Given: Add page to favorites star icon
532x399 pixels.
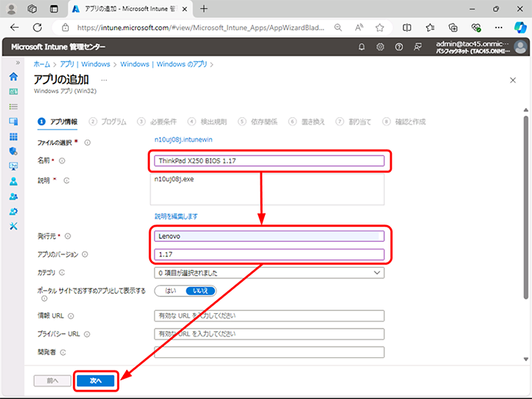Looking at the screenshot, I should click(x=380, y=28).
